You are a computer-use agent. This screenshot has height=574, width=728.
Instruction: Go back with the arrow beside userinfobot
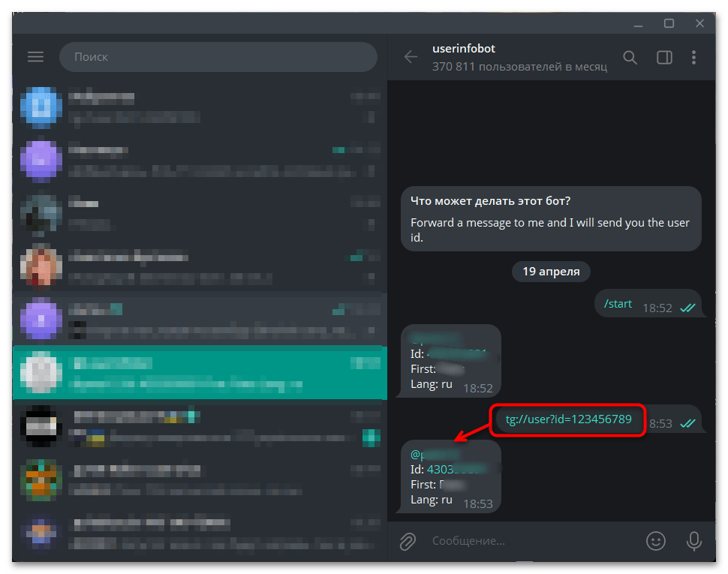(x=411, y=56)
